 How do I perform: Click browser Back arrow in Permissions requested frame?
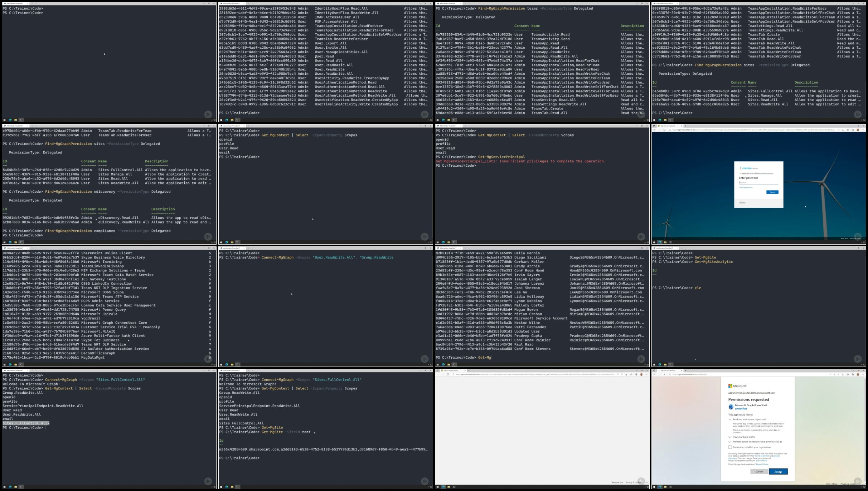pyautogui.click(x=655, y=374)
